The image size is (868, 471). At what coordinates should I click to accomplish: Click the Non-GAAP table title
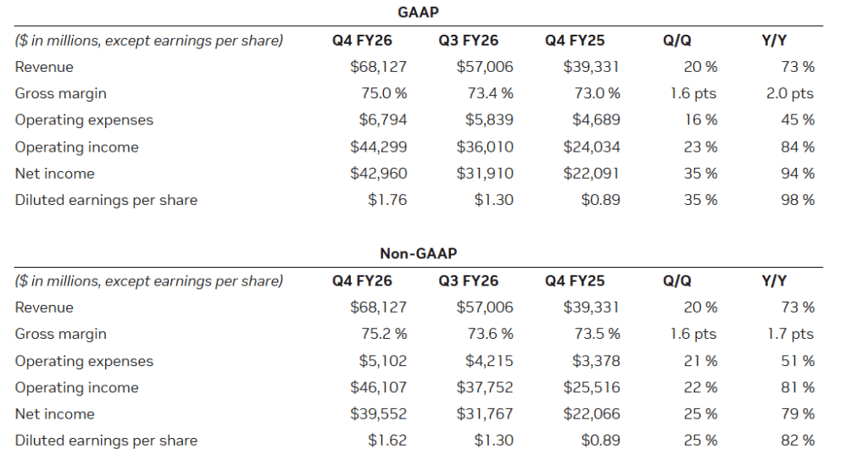click(x=418, y=252)
